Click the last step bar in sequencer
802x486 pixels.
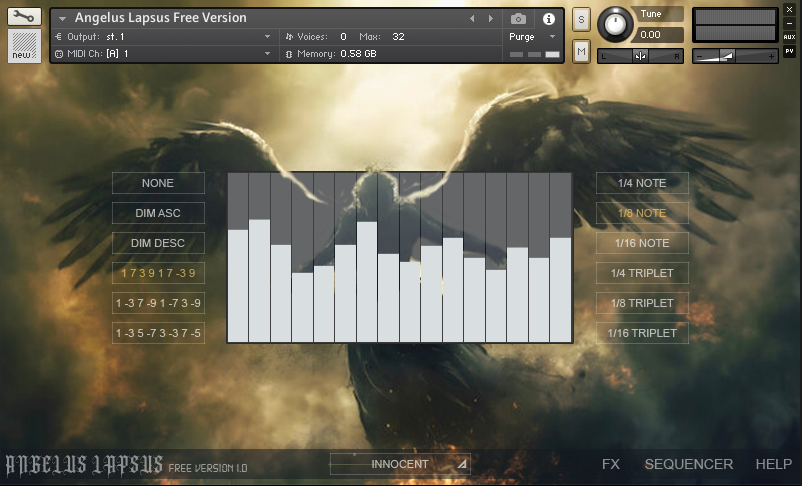(x=561, y=290)
